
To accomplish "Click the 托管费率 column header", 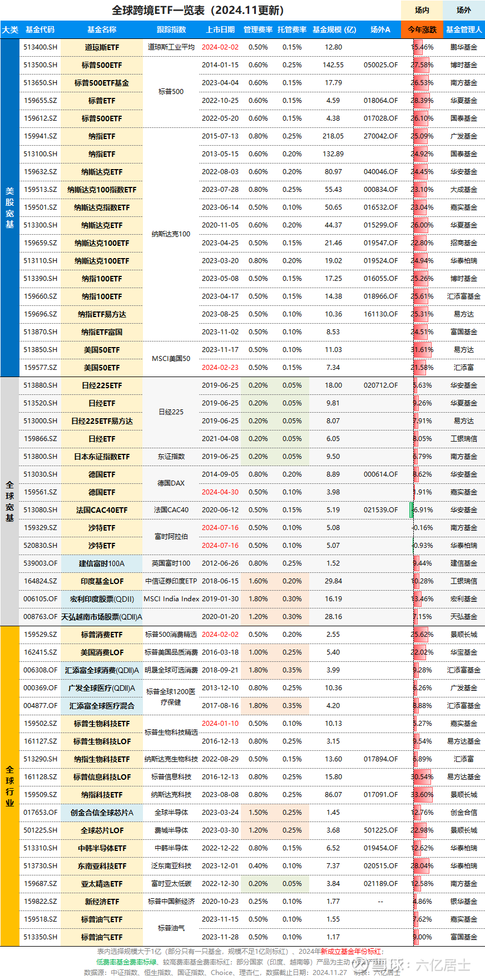I will (292, 29).
